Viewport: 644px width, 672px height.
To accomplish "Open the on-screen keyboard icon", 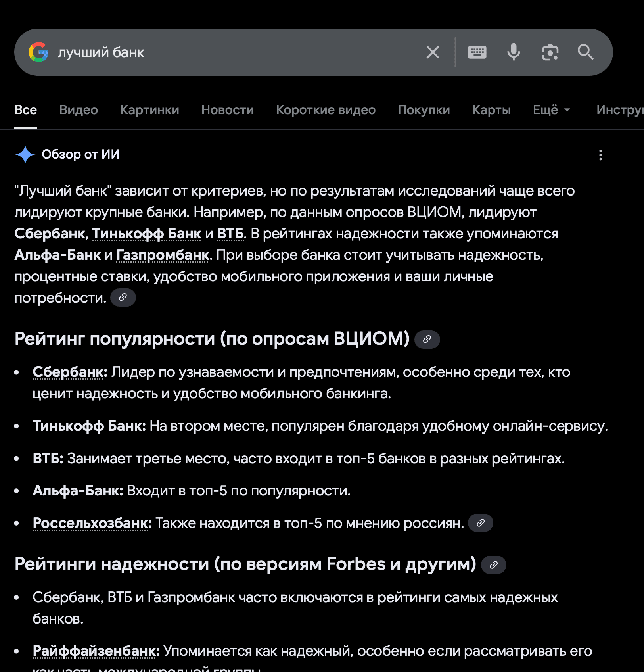I will [477, 52].
